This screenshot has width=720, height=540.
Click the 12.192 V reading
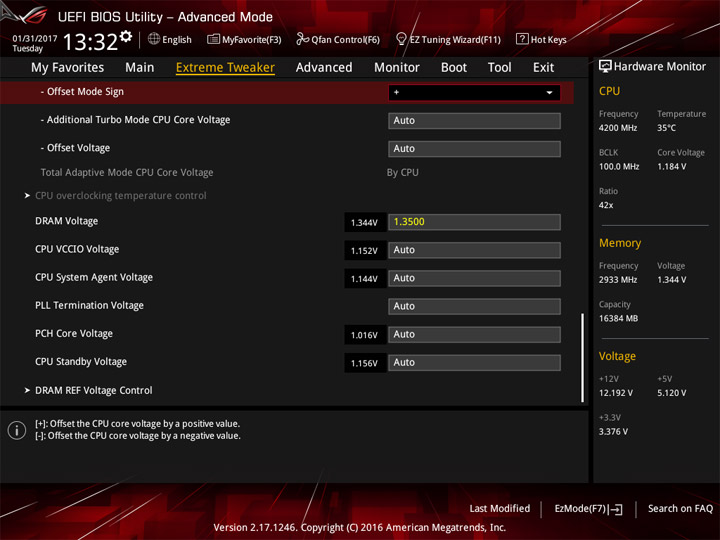[616, 393]
